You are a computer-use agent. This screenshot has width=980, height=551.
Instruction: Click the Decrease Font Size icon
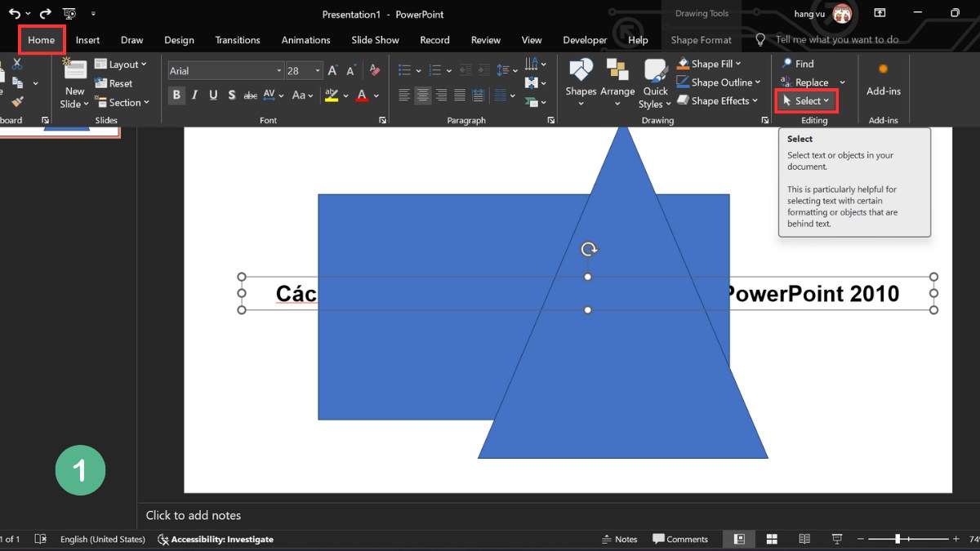[x=350, y=71]
